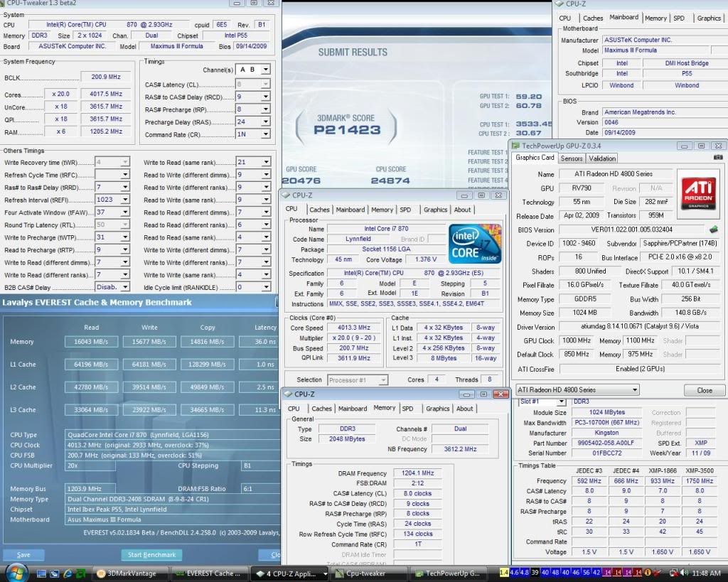
Task: Click the Selection Processor #1 combo in CPU-Z
Action: (x=358, y=380)
